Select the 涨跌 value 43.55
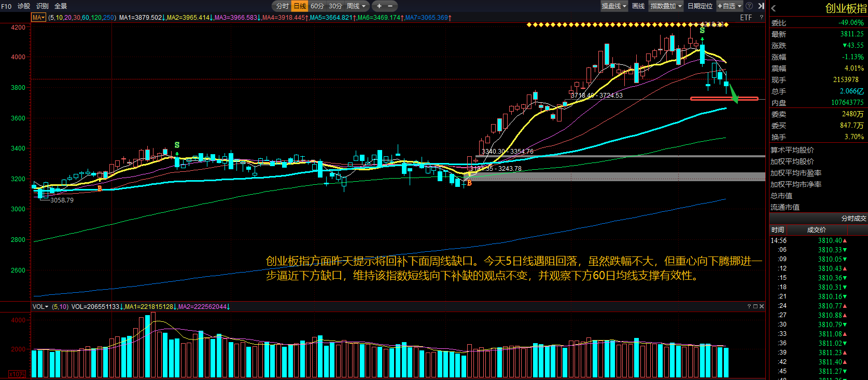This screenshot has width=868, height=380. [853, 46]
